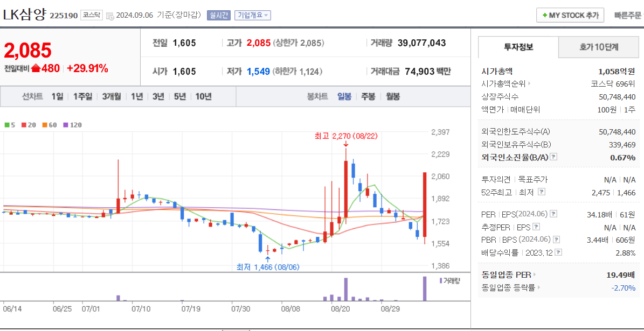Select the 1년 line chart period
The height and width of the screenshot is (331, 644).
[137, 97]
